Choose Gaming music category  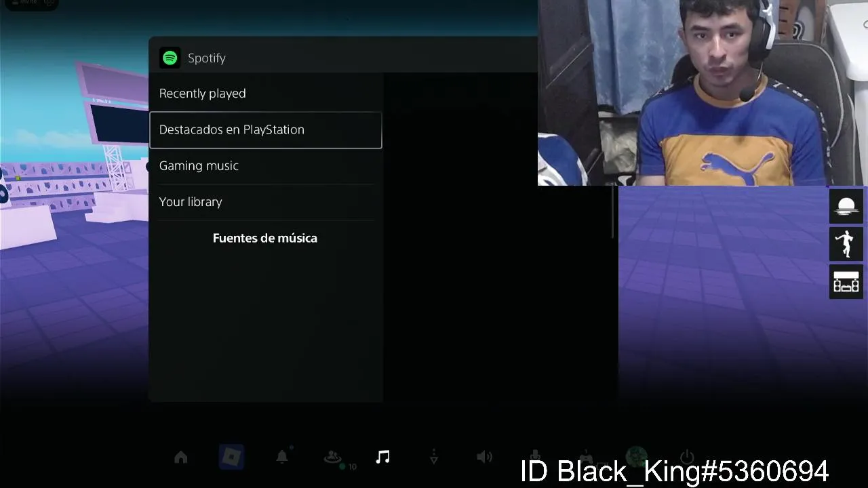click(x=265, y=166)
